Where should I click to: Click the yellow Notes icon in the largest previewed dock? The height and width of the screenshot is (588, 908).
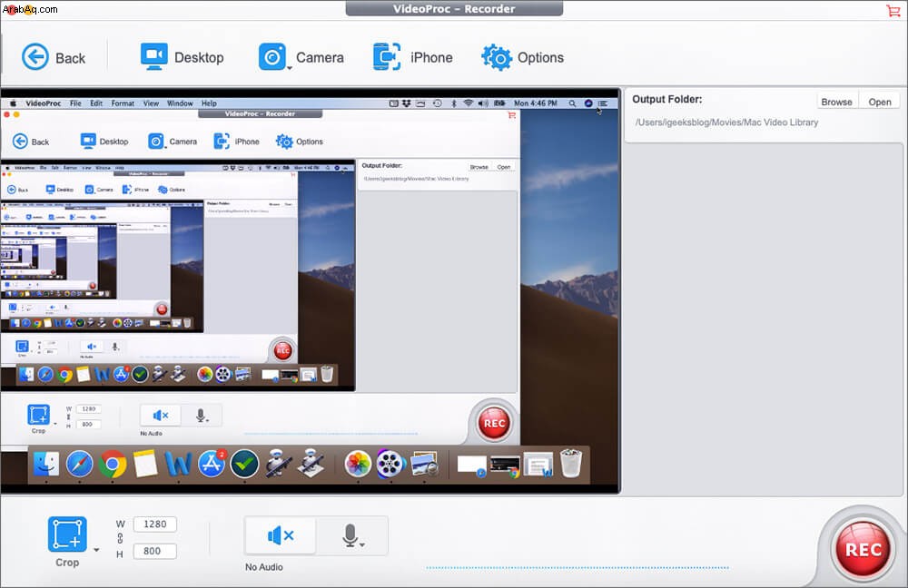(145, 465)
